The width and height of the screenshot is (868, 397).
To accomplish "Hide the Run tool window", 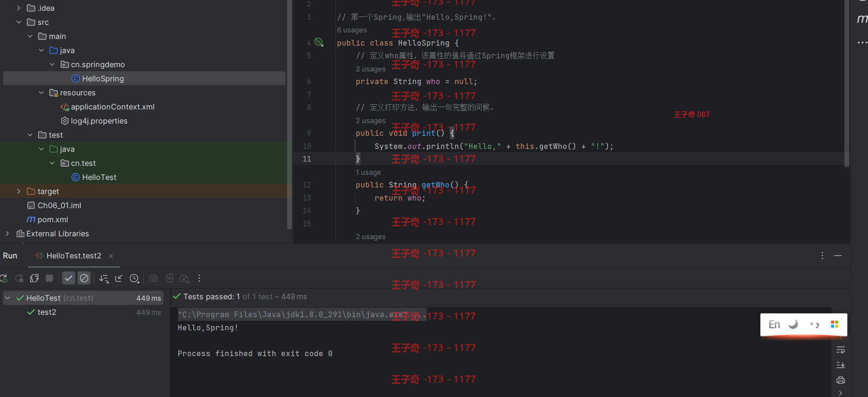I will pos(838,256).
